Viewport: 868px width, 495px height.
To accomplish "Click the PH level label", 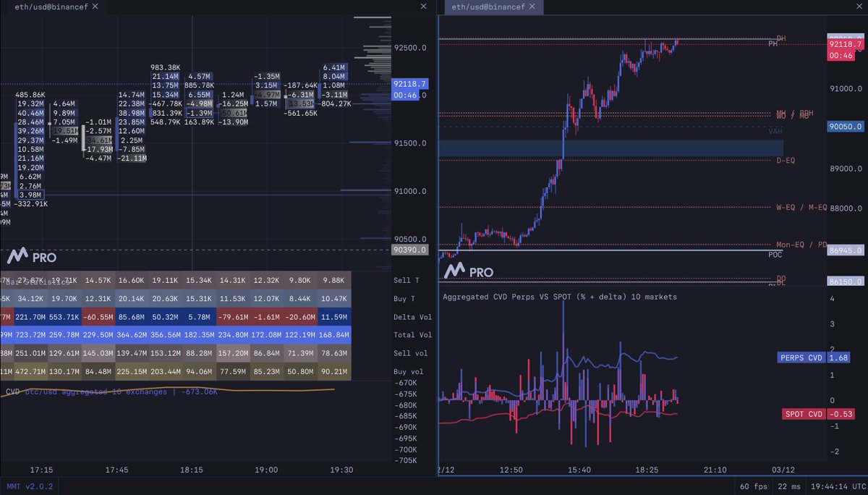I will [x=773, y=44].
